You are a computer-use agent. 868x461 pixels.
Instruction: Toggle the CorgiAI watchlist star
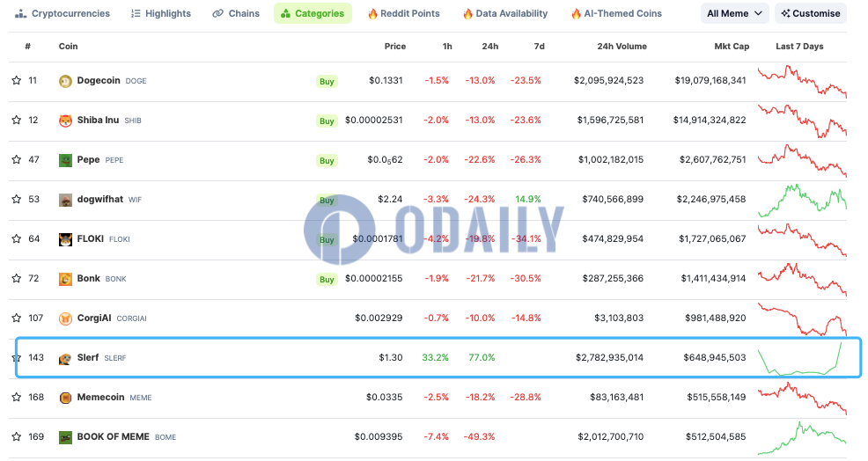click(17, 318)
